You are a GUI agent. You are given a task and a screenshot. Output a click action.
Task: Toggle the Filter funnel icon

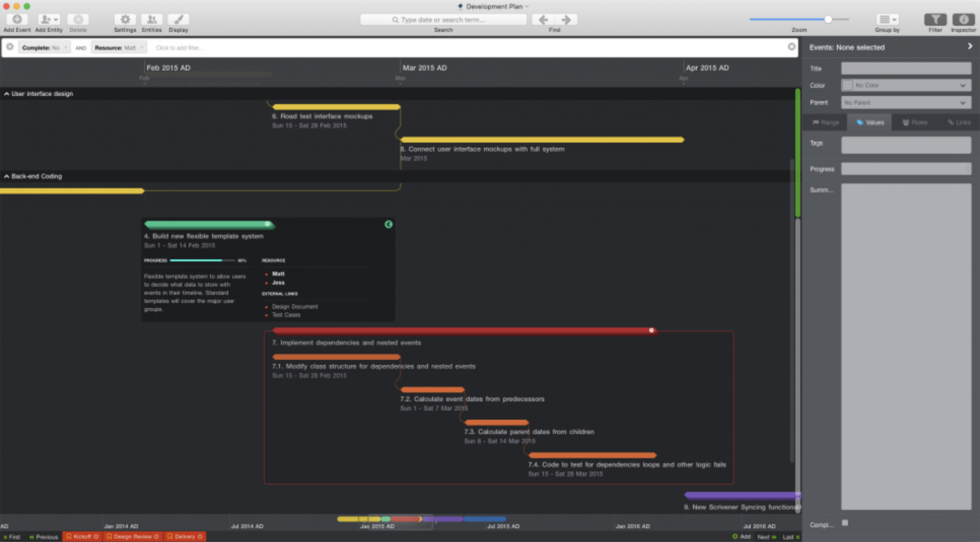[x=935, y=19]
